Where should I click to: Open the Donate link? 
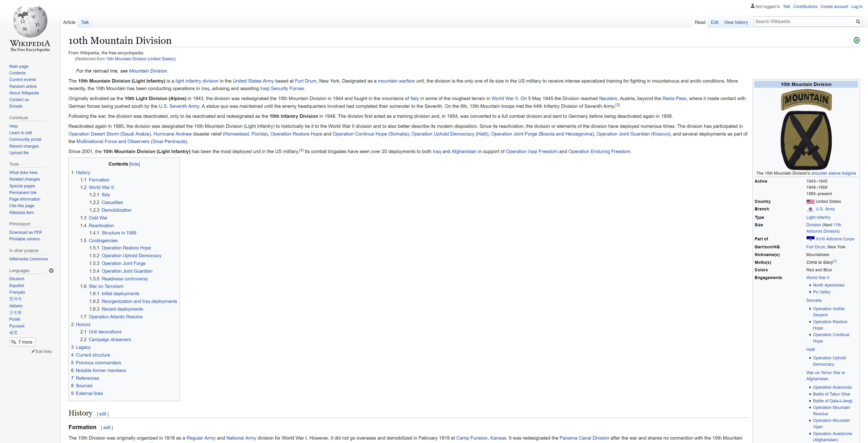[x=16, y=106]
